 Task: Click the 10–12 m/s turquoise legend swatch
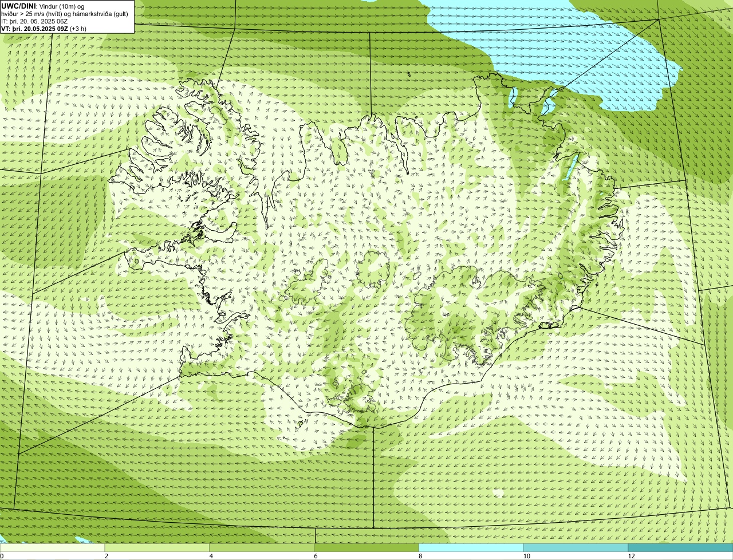(x=576, y=548)
